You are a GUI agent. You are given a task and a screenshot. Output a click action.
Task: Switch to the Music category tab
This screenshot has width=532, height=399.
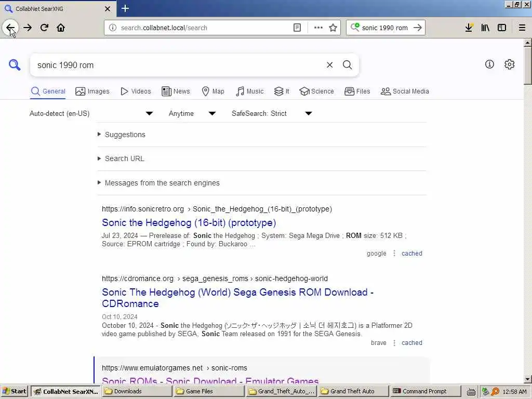point(249,91)
